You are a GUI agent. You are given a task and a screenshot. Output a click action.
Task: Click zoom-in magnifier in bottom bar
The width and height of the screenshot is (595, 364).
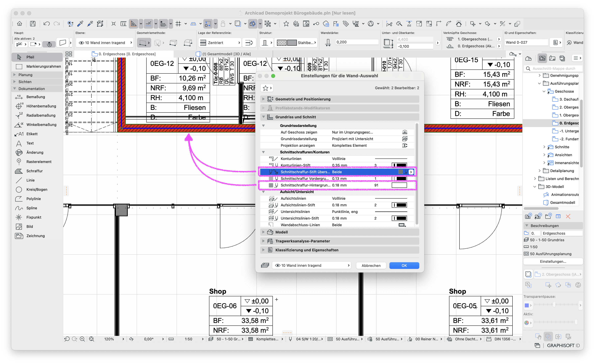[x=82, y=339]
